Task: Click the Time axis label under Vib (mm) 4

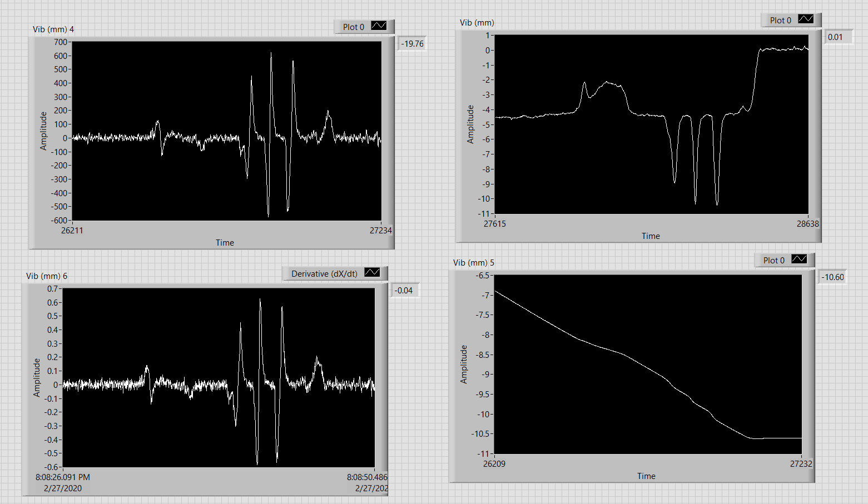Action: pos(225,242)
